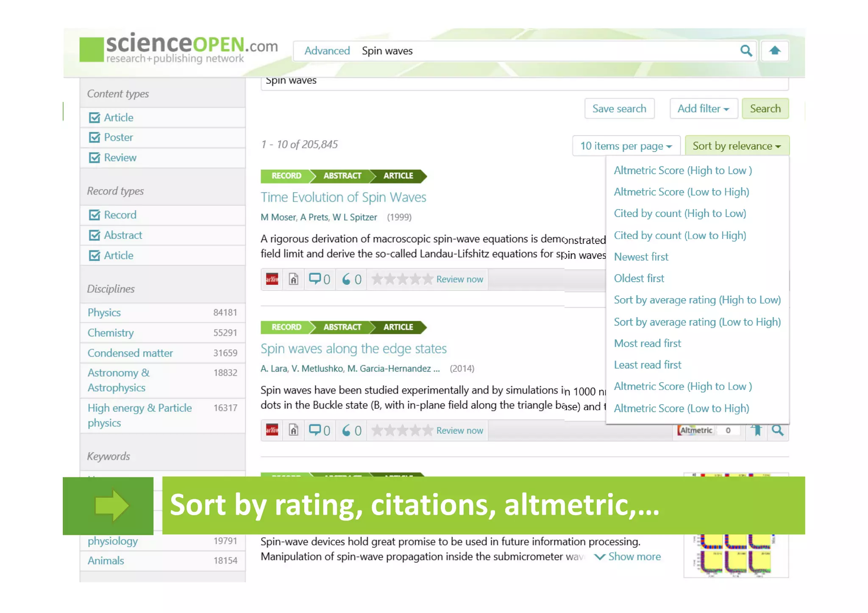
Task: Rate first result with the star rating
Action: click(402, 279)
